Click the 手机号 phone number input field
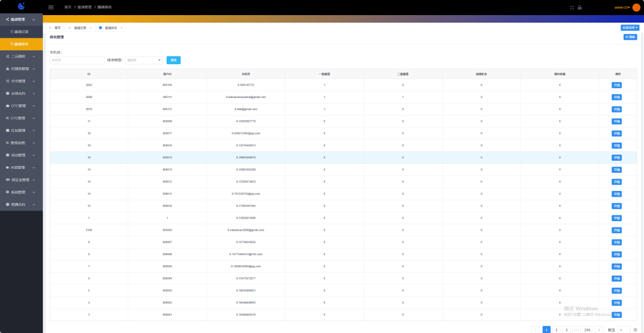644x333 pixels. (x=77, y=60)
